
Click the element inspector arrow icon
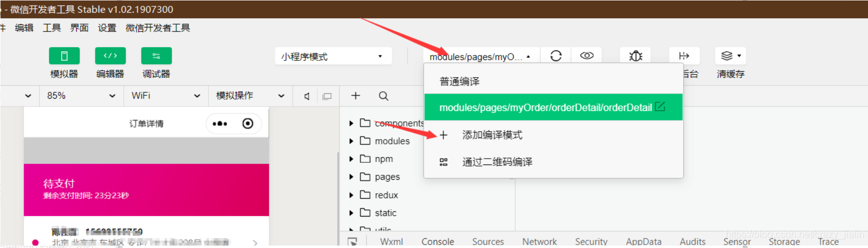coord(352,241)
